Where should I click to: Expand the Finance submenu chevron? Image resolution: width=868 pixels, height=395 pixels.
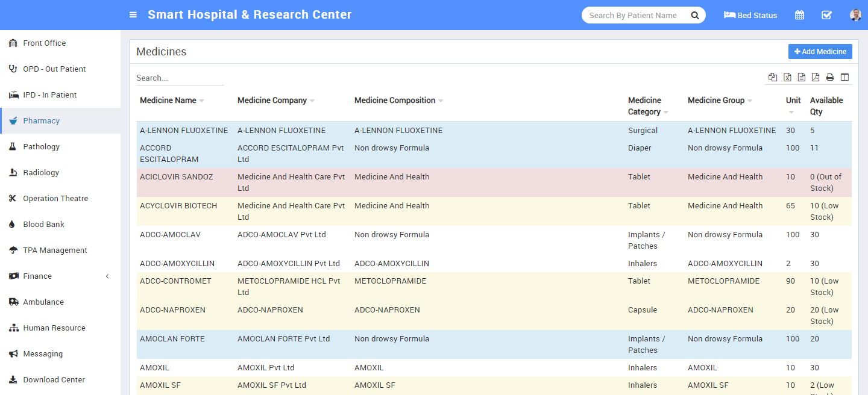[x=107, y=276]
